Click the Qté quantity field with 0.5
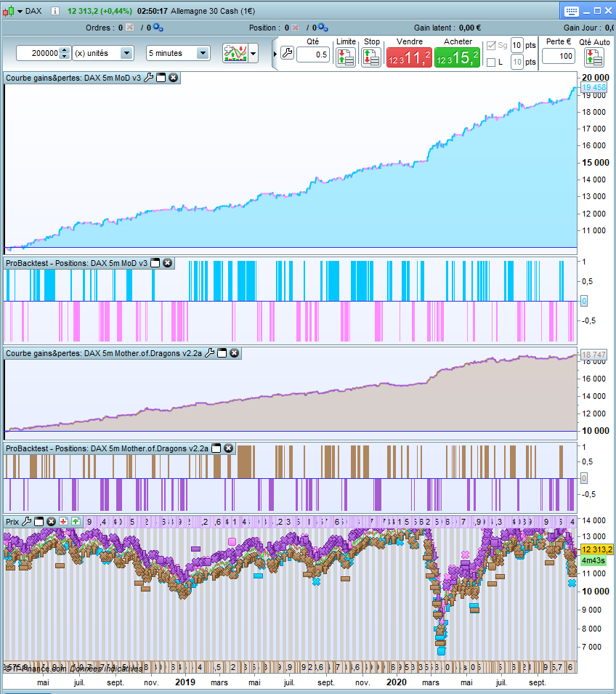The width and height of the screenshot is (616, 694). (x=313, y=55)
